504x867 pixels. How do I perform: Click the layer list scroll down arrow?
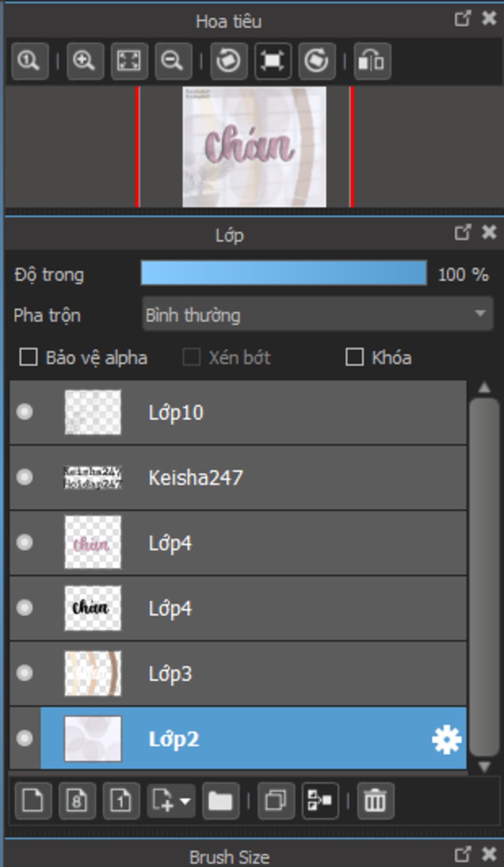(x=484, y=767)
